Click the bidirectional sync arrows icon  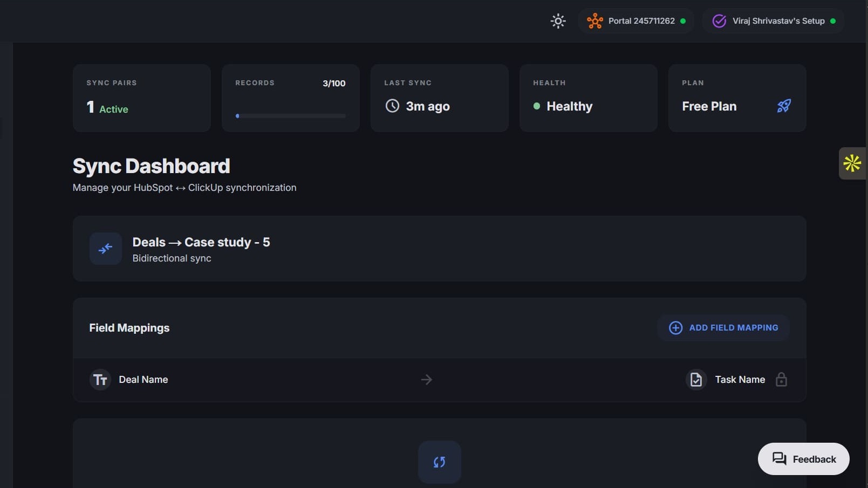click(106, 249)
